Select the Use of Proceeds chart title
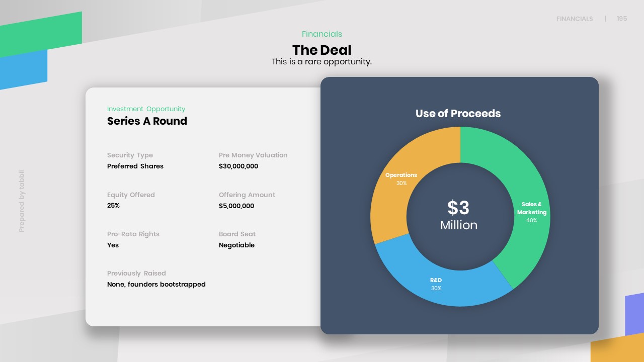Viewport: 644px width, 362px height. (458, 114)
